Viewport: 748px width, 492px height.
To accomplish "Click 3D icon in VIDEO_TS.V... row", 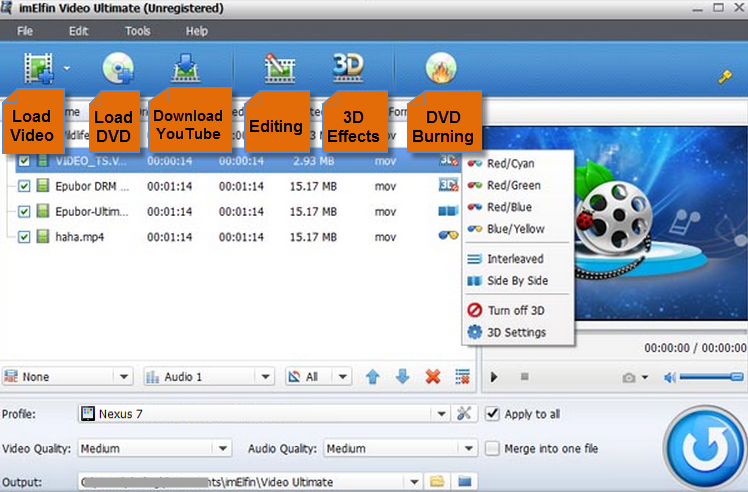I will pyautogui.click(x=448, y=160).
